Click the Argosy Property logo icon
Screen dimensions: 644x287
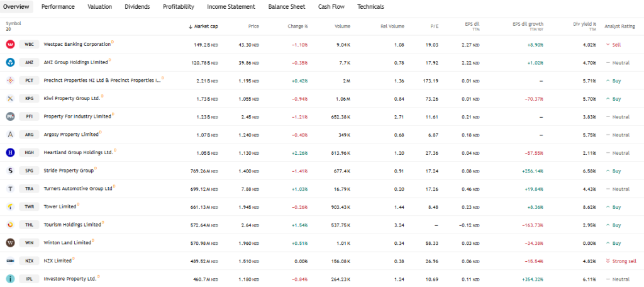pyautogui.click(x=10, y=135)
